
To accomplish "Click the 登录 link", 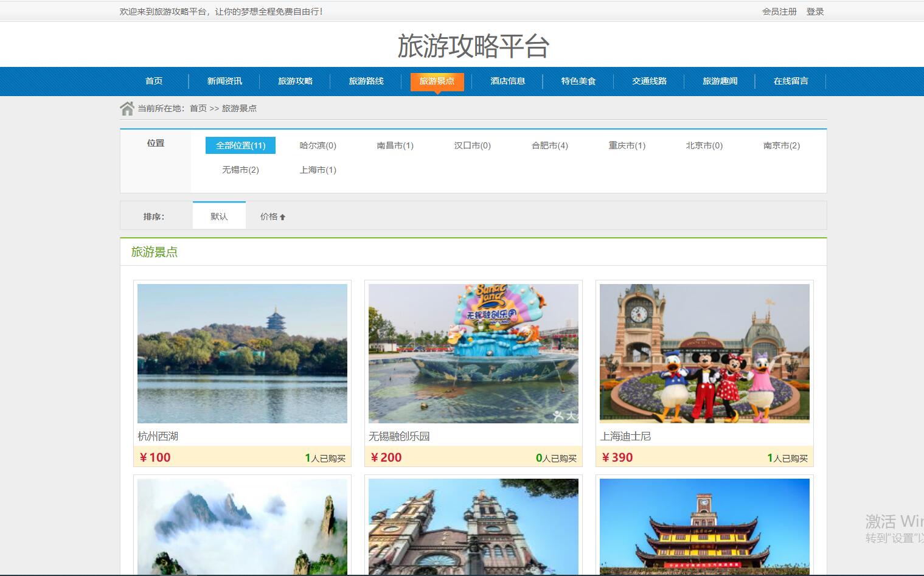I will click(815, 12).
